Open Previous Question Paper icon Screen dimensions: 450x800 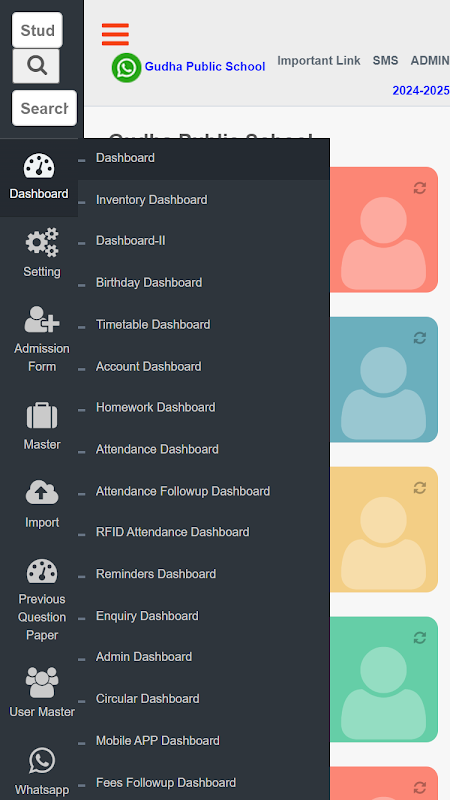[42, 571]
